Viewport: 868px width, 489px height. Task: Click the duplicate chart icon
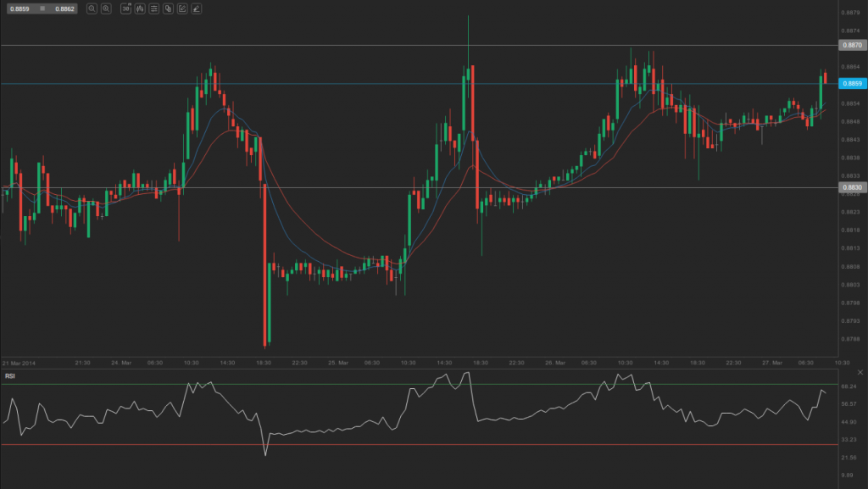pyautogui.click(x=168, y=8)
